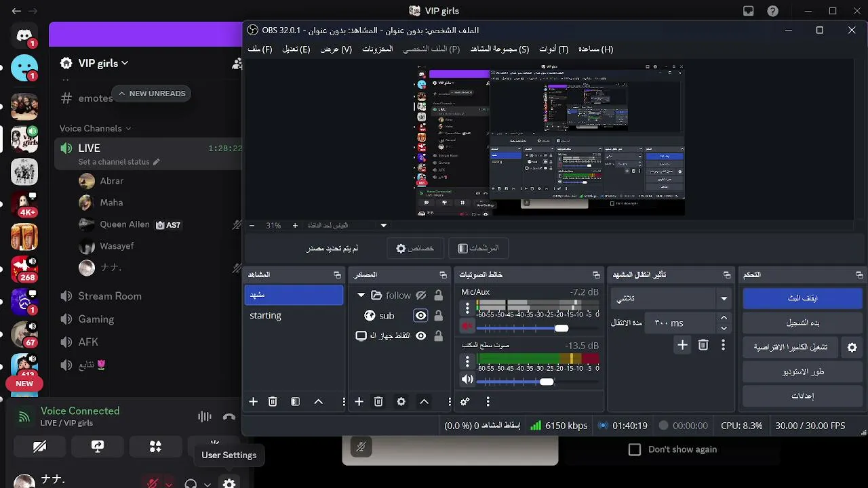Open OBS settings إعدادات button
The image size is (868, 488).
coord(803,396)
